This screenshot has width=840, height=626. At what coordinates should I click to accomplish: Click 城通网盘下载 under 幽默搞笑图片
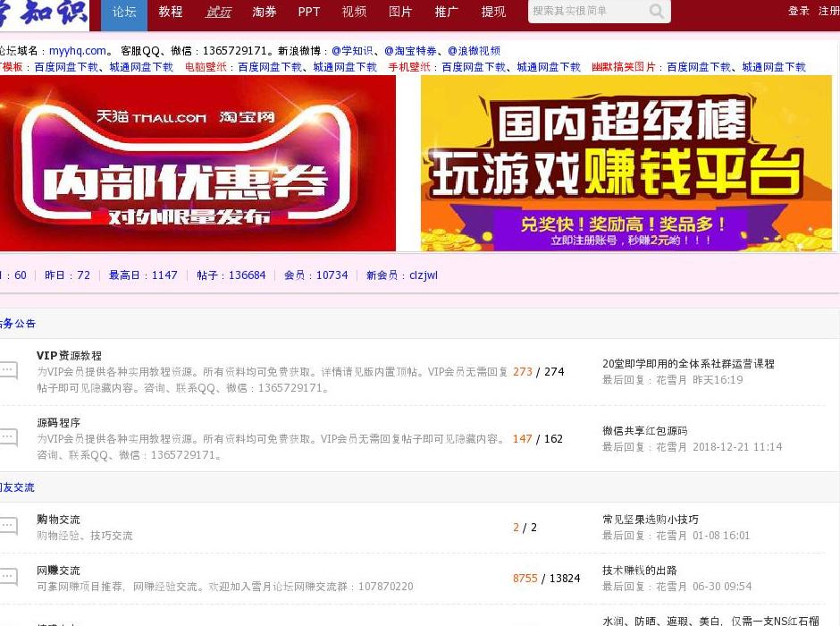click(774, 67)
